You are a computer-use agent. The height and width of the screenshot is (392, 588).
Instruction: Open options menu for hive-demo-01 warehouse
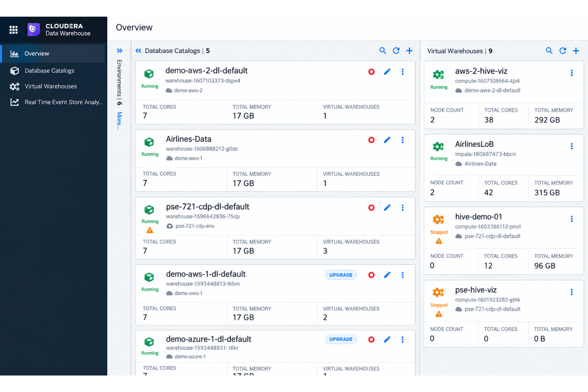[572, 219]
